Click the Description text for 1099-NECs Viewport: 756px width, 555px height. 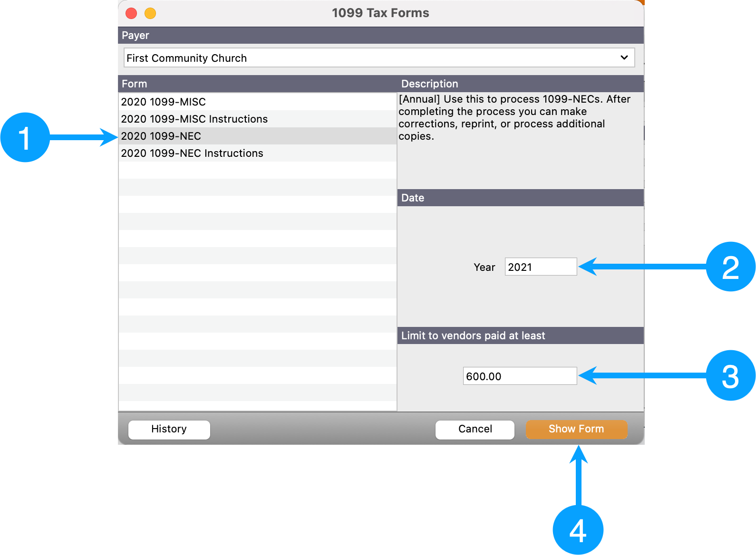(x=514, y=117)
